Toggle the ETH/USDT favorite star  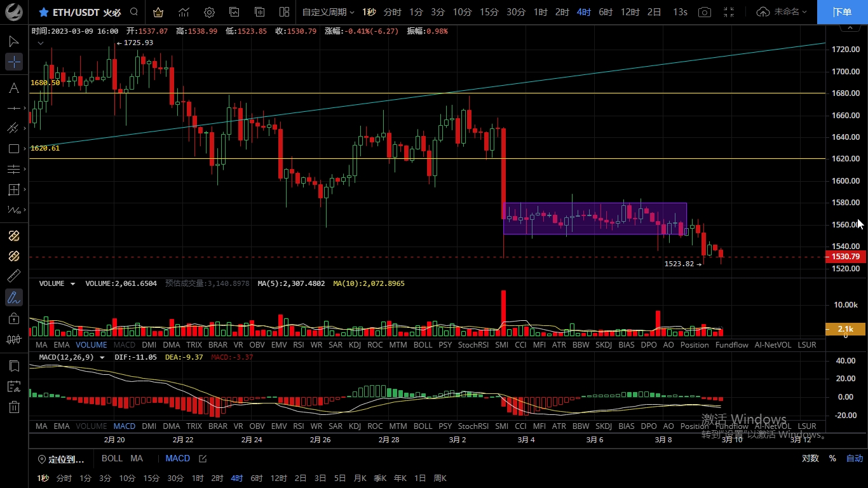pyautogui.click(x=43, y=12)
